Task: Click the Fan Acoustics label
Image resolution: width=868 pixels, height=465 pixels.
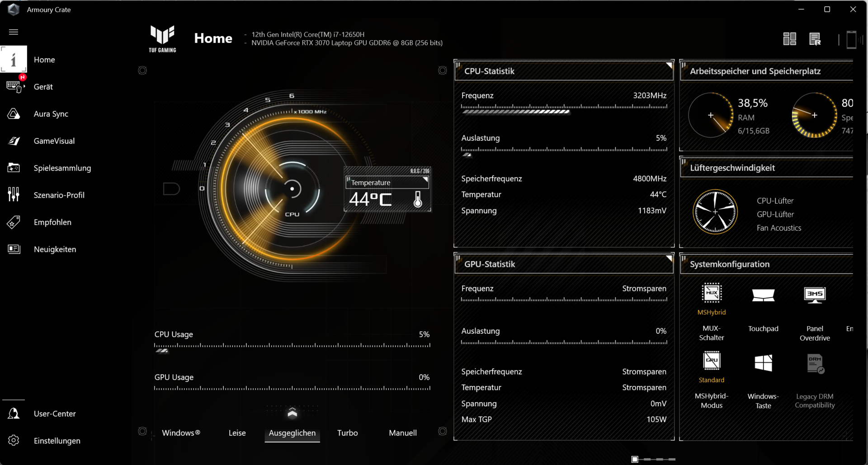Action: (779, 228)
